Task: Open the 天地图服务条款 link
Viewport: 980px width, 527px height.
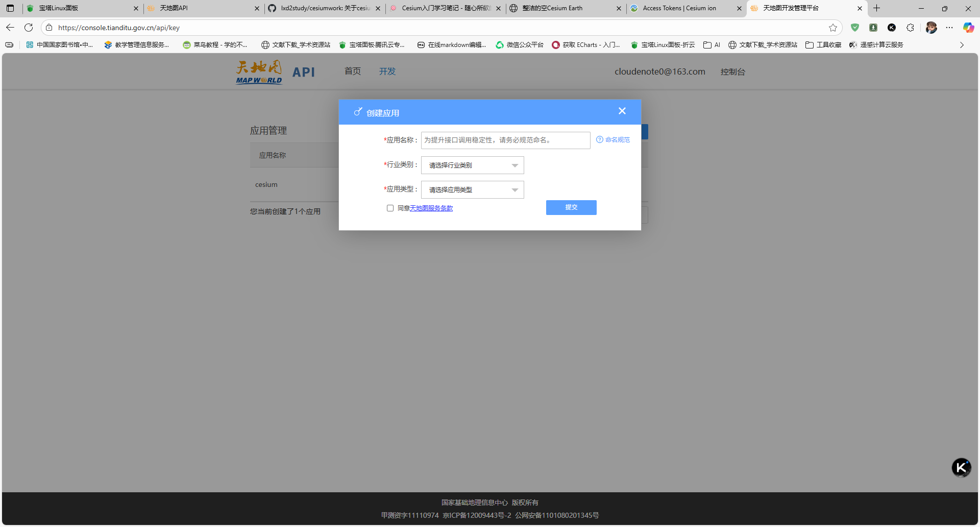Action: pos(431,208)
